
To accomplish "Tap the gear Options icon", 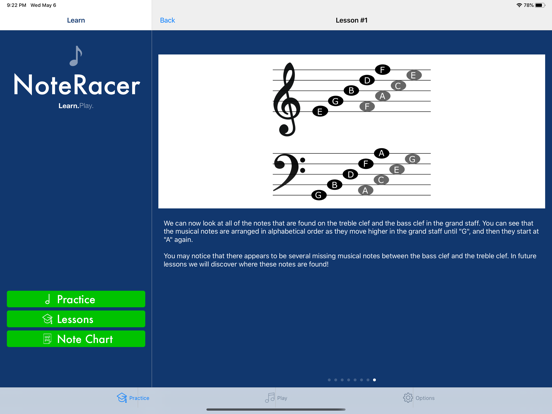I will tap(408, 398).
